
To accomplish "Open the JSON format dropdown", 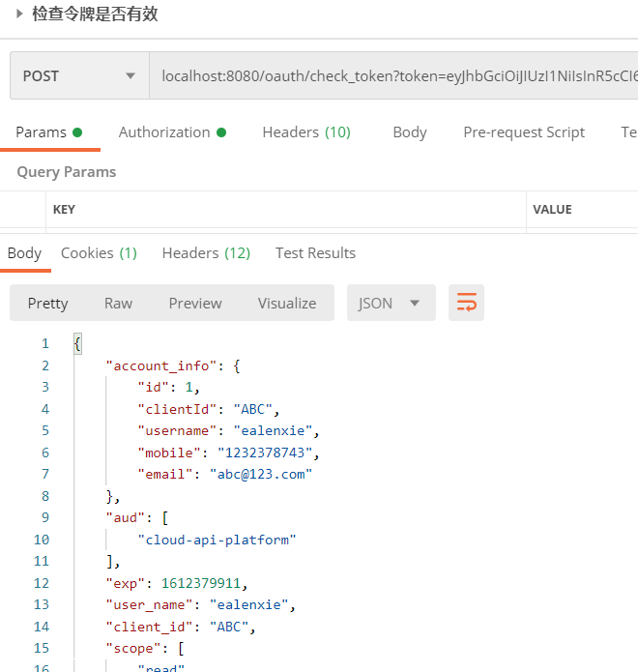I will pyautogui.click(x=391, y=303).
